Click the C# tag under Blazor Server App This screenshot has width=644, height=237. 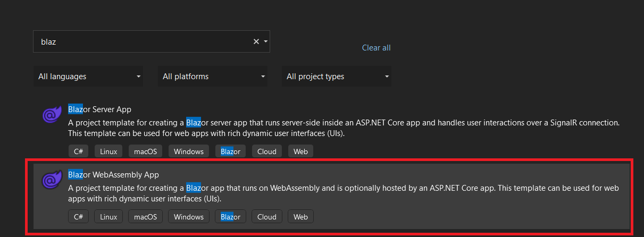pyautogui.click(x=78, y=151)
